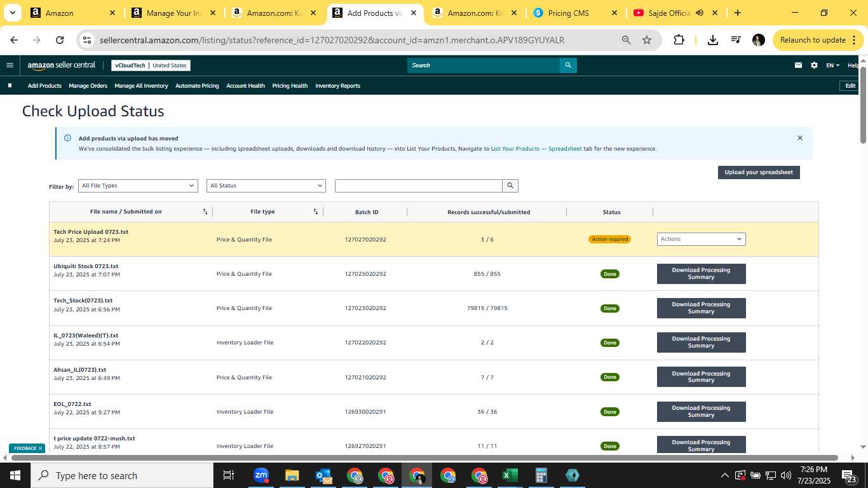The width and height of the screenshot is (868, 488).
Task: Open the settings gear icon
Action: 814,65
